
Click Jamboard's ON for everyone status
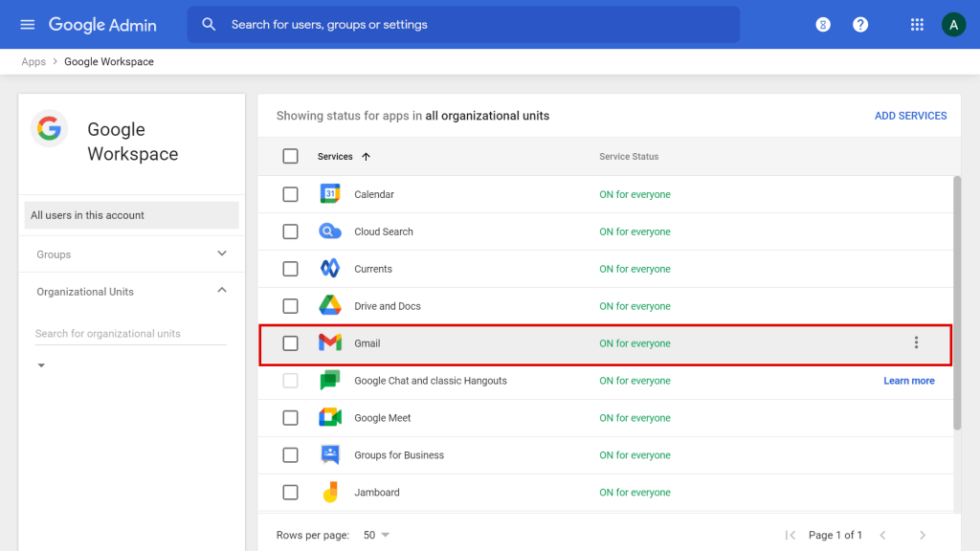pyautogui.click(x=635, y=493)
